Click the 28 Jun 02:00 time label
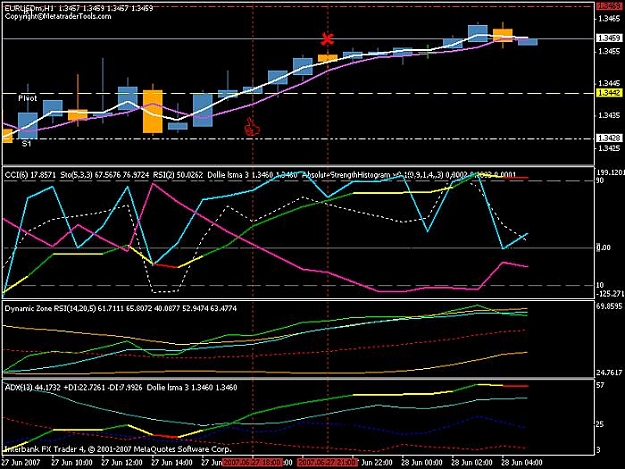 [x=472, y=463]
